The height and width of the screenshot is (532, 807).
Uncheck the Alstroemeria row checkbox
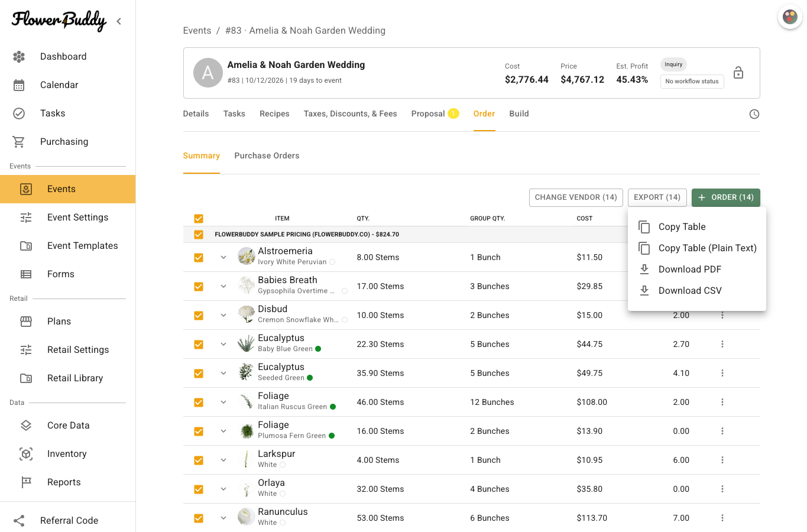point(199,258)
